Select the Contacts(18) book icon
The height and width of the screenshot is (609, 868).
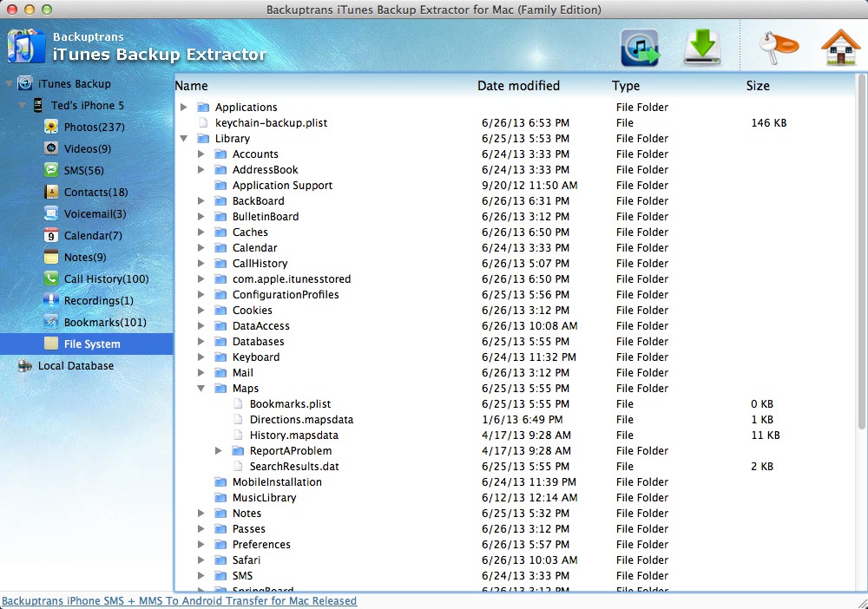(x=51, y=192)
